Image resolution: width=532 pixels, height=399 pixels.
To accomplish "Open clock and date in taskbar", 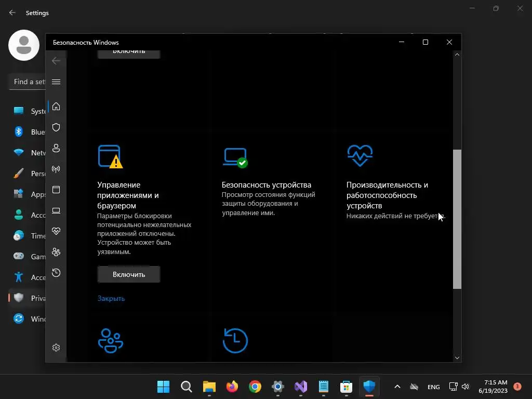I will click(493, 387).
